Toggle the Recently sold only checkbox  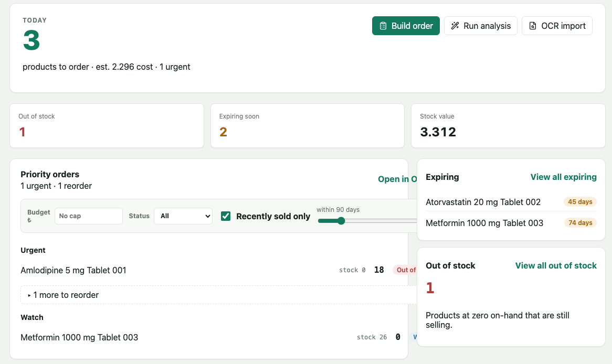[226, 216]
